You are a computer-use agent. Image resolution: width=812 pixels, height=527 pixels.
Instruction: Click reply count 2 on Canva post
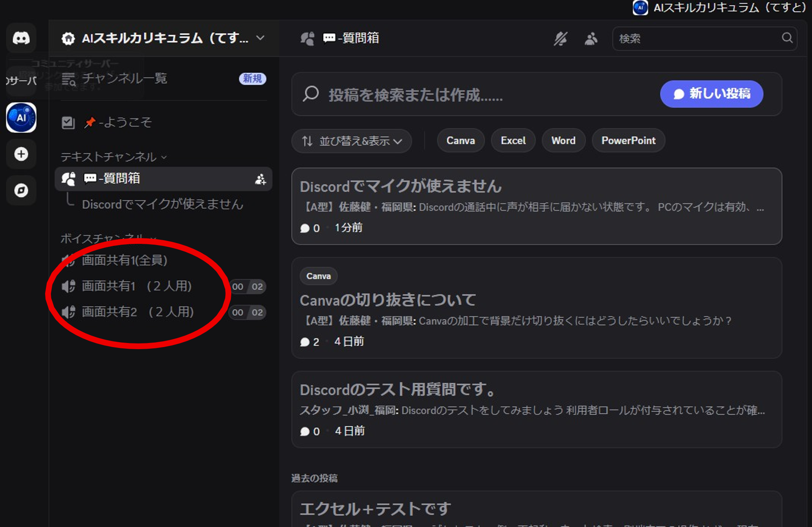coord(310,342)
